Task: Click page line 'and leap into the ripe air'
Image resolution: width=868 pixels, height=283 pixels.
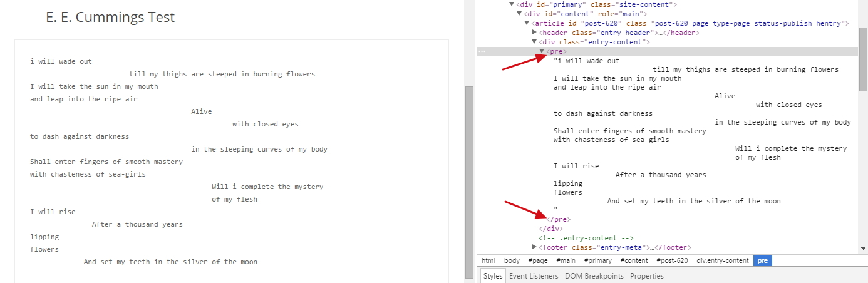Action: (83, 99)
